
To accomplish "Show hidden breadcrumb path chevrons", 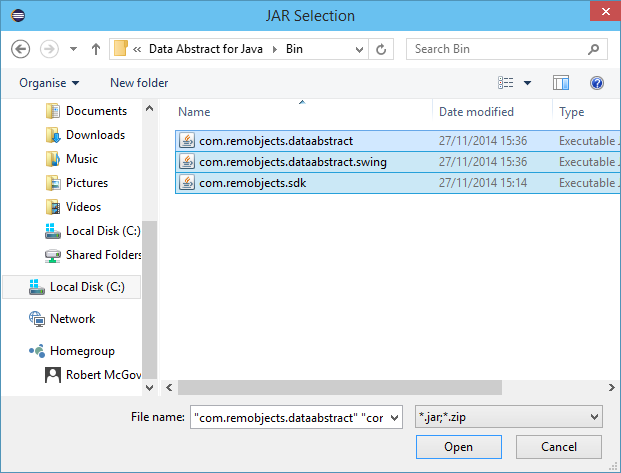I will [x=137, y=50].
